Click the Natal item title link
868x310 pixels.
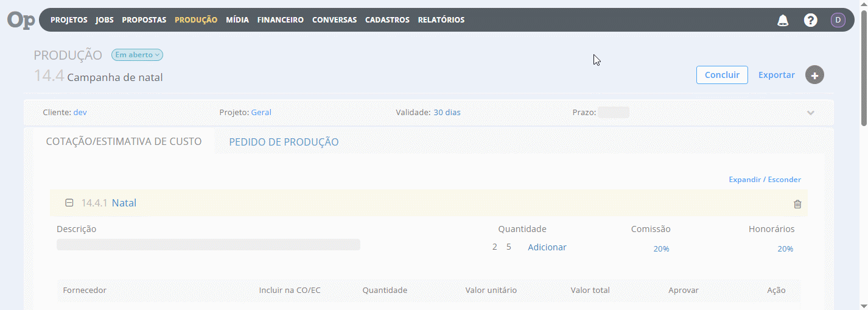124,203
